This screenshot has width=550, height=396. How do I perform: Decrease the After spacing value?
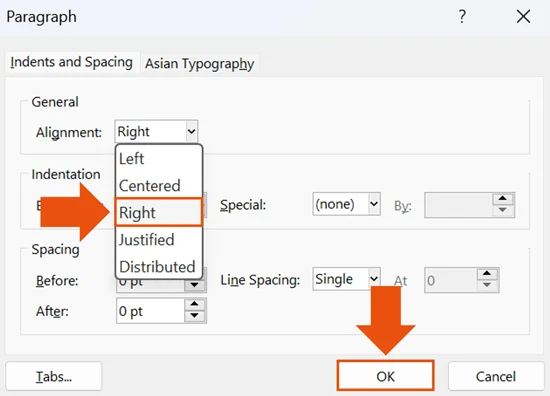coord(195,316)
